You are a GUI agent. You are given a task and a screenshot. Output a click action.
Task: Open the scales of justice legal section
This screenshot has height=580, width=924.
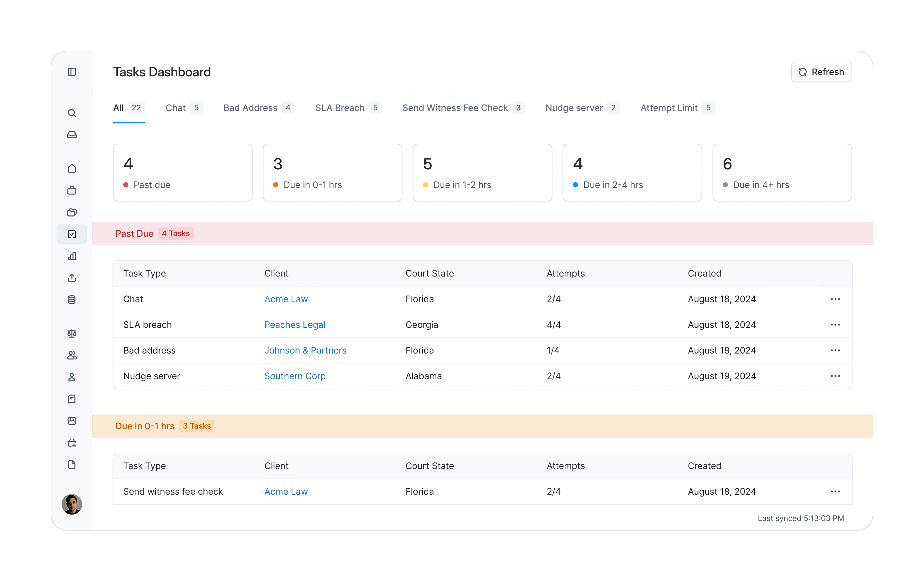72,333
